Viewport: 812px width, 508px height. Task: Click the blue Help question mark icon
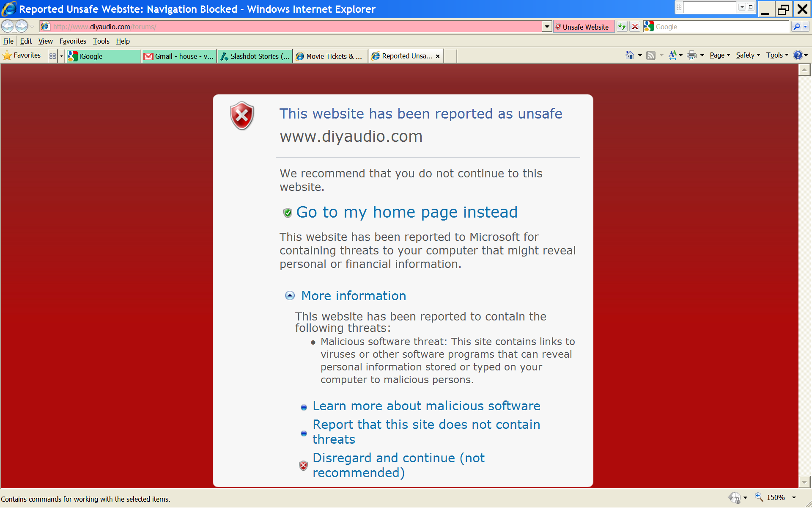coord(798,55)
